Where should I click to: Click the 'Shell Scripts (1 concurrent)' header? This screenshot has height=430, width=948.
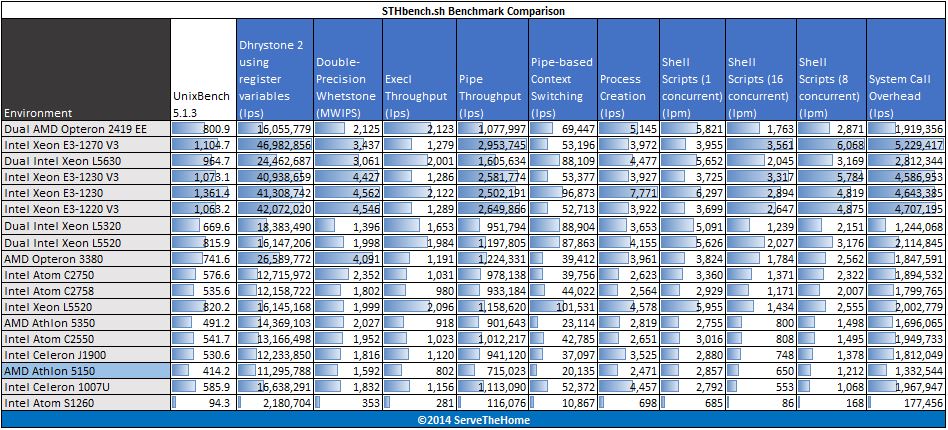click(692, 69)
